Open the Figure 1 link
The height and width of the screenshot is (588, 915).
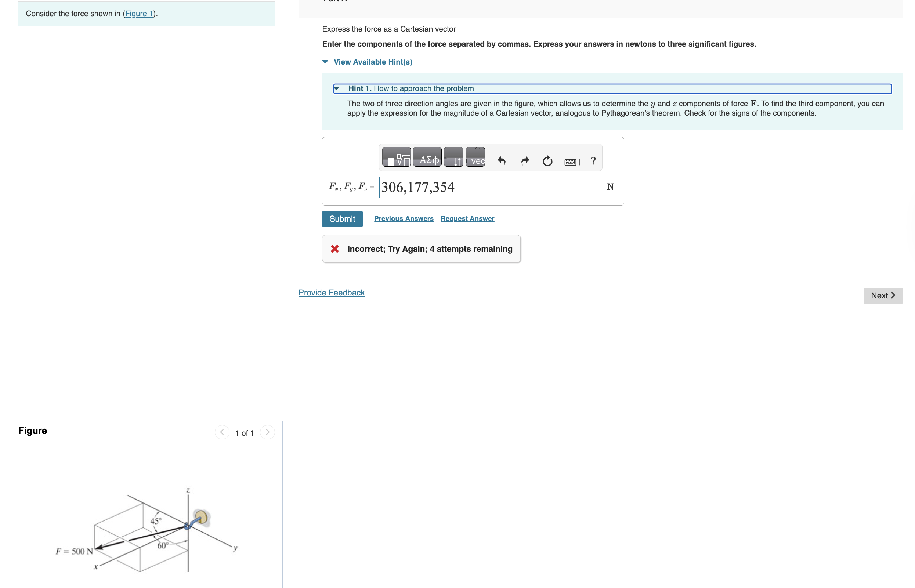pos(139,13)
